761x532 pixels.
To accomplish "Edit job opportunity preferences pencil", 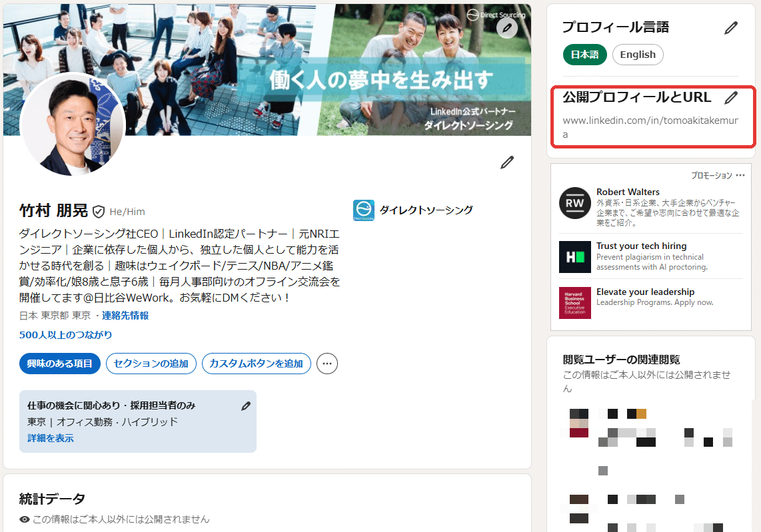I will pos(246,406).
